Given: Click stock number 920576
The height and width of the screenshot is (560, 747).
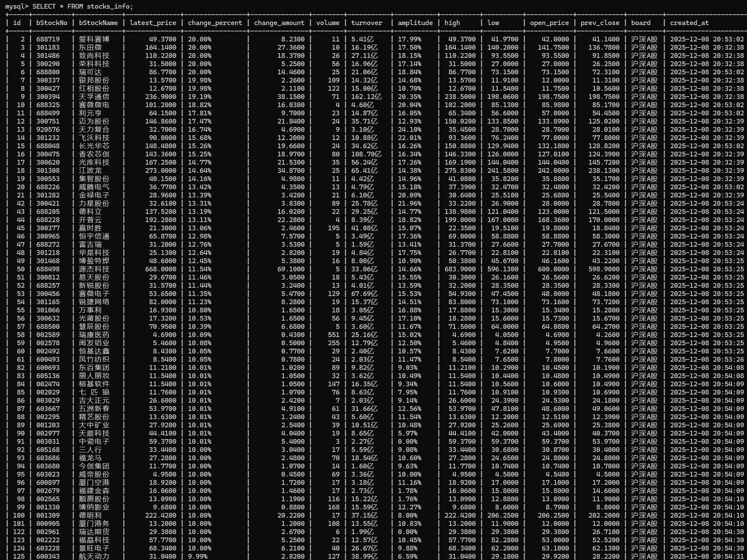Looking at the screenshot, I should coord(48,130).
